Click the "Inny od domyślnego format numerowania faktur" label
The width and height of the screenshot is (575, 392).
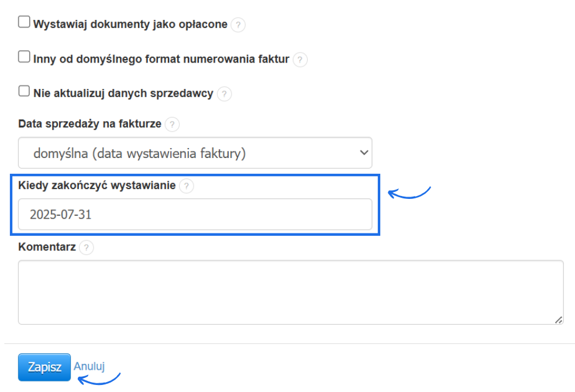[x=161, y=59]
